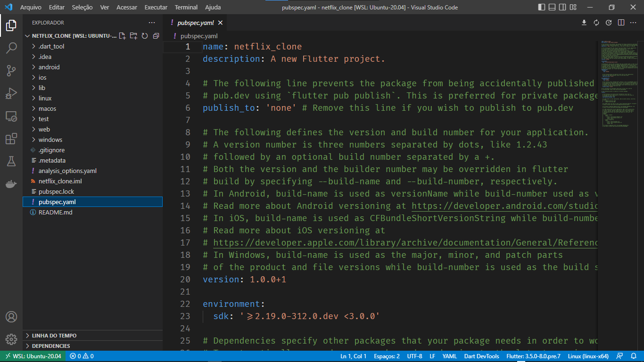This screenshot has height=362, width=644.
Task: Open the Manage gear menu
Action: (11, 339)
